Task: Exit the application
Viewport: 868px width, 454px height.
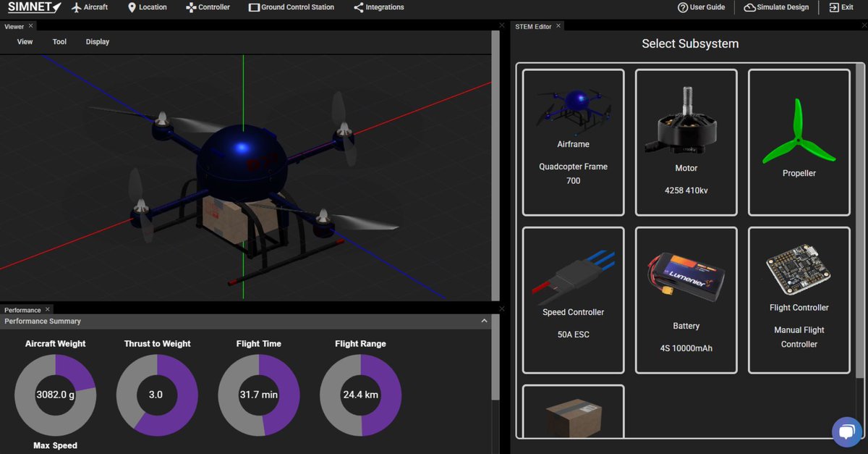Action: pyautogui.click(x=841, y=7)
